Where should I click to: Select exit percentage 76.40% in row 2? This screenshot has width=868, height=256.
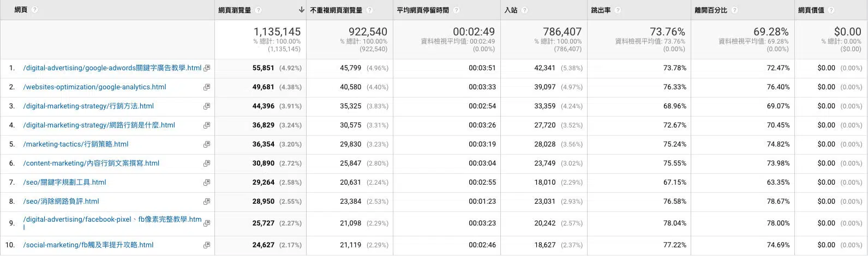pos(779,87)
